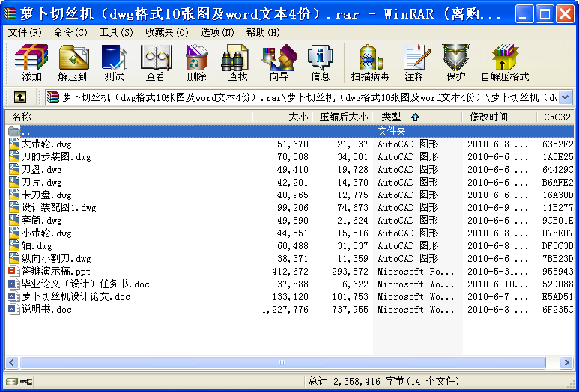Sort by the 大小 column header
This screenshot has height=392, width=579.
pyautogui.click(x=282, y=117)
